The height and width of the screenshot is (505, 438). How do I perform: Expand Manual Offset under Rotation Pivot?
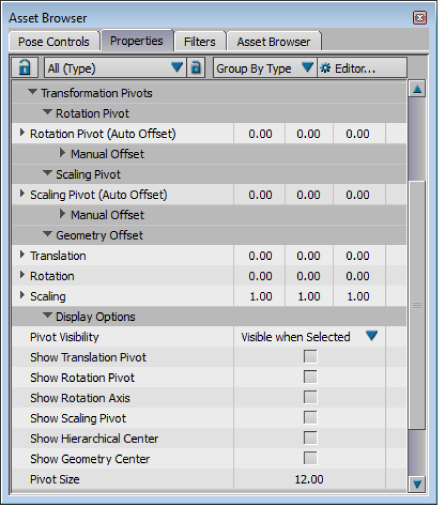click(62, 153)
